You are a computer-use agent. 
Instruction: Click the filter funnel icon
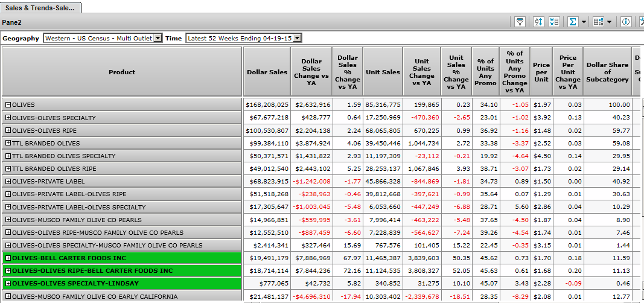(x=519, y=22)
